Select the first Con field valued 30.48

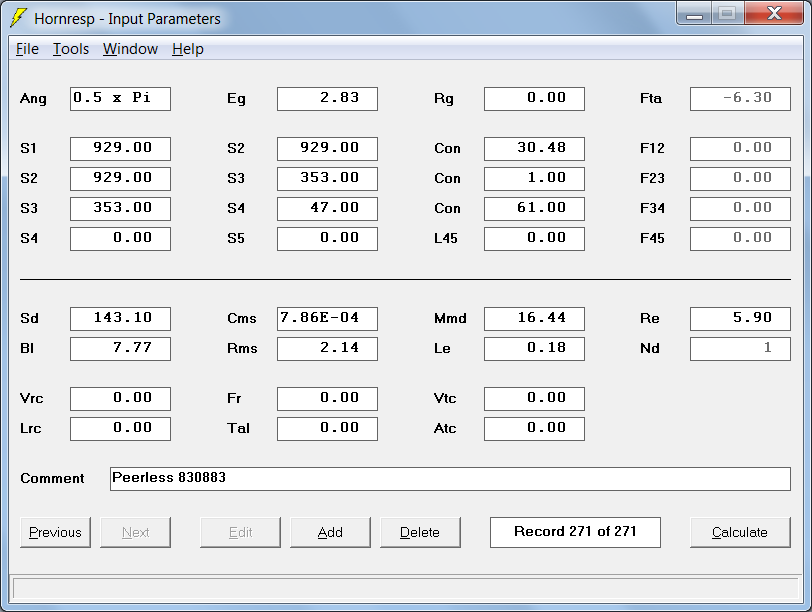point(534,149)
